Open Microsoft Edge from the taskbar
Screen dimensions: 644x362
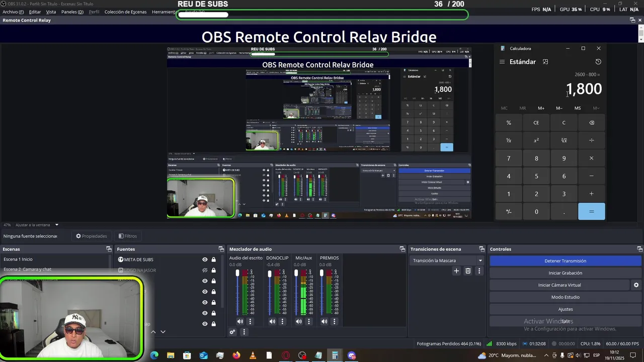click(x=154, y=355)
